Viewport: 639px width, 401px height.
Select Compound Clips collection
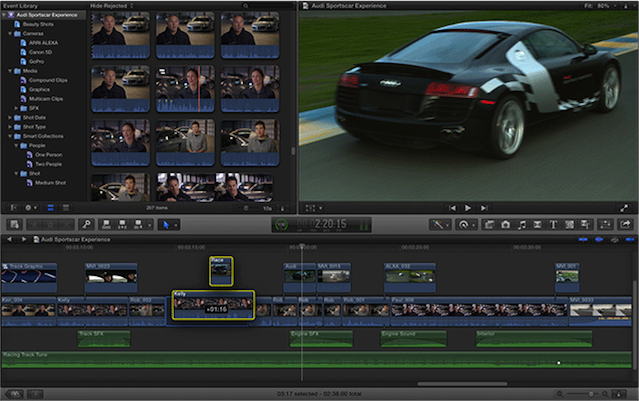pos(48,80)
